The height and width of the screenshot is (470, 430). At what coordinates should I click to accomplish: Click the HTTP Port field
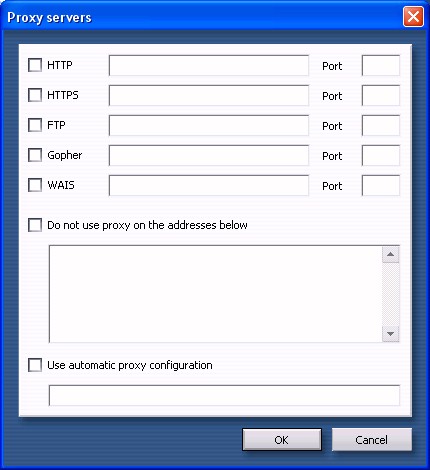tap(381, 65)
